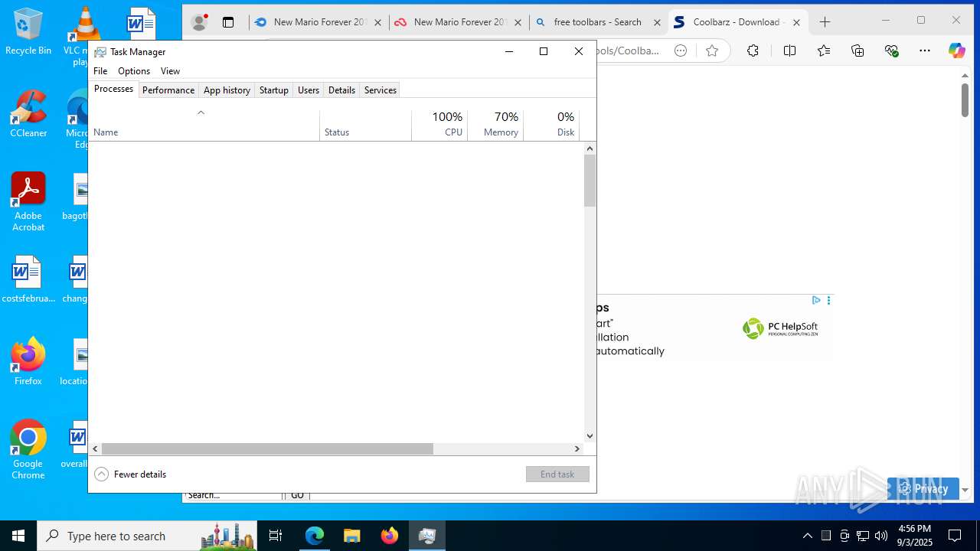Viewport: 980px width, 551px height.
Task: Click the address bar ellipsis icon
Action: (x=681, y=51)
